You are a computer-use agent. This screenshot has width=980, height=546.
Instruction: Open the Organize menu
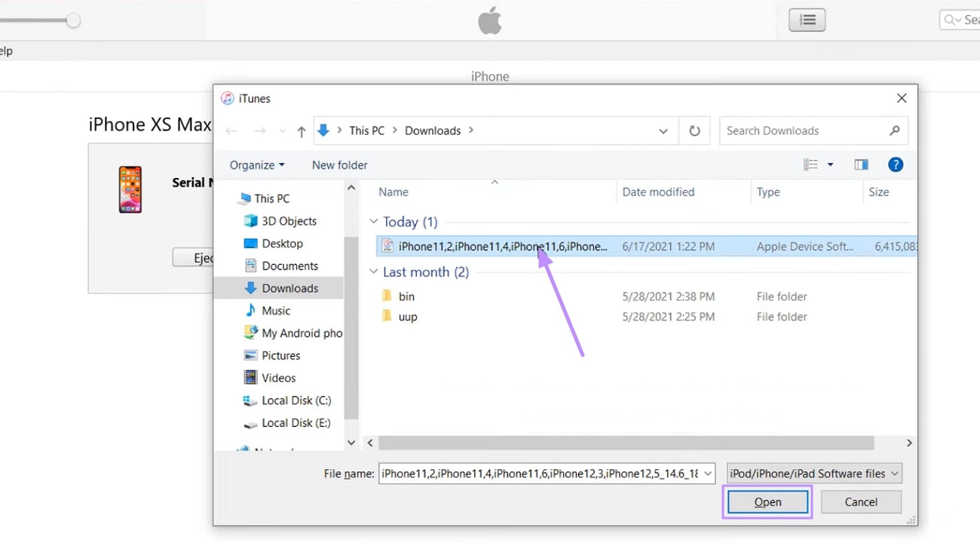click(257, 165)
